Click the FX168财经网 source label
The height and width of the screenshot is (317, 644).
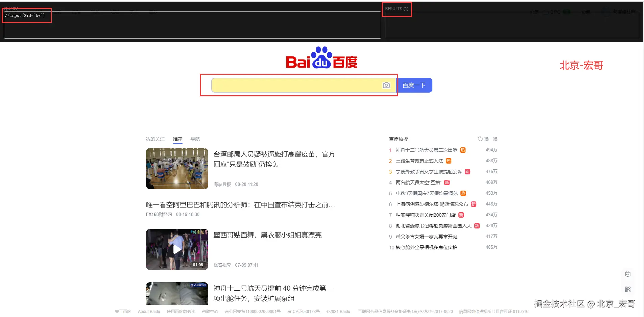pos(159,215)
